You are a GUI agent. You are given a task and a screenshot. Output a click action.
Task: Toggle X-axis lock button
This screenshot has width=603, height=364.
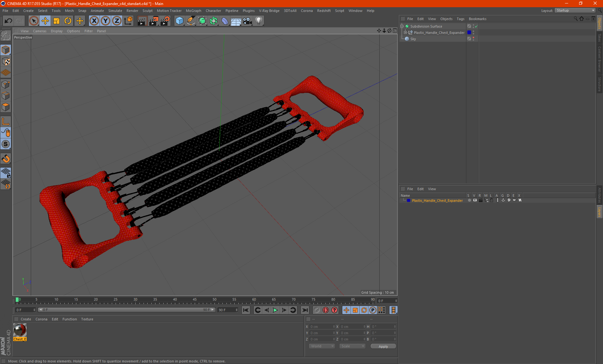tap(94, 21)
